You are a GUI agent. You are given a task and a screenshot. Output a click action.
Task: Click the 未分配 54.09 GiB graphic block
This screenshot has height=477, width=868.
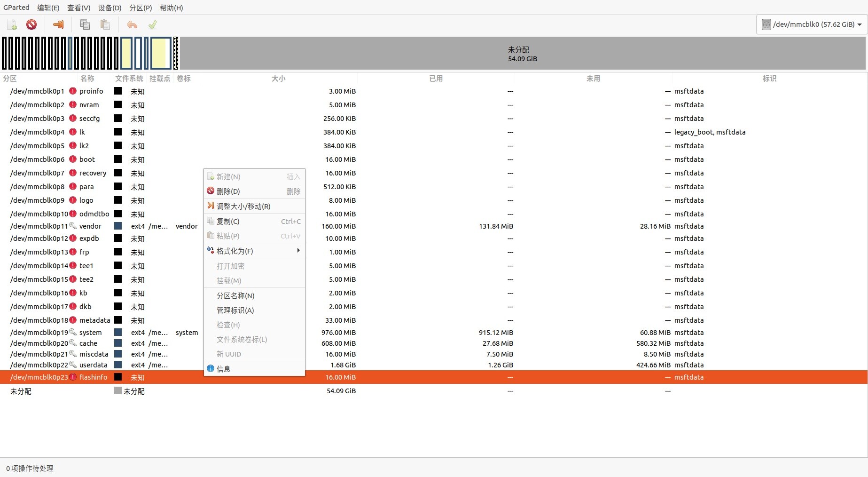click(x=523, y=54)
